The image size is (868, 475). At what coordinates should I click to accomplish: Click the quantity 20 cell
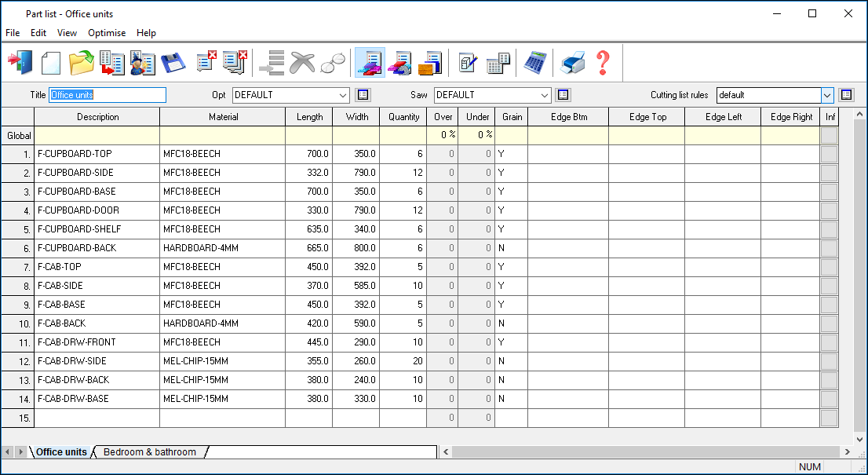(403, 361)
